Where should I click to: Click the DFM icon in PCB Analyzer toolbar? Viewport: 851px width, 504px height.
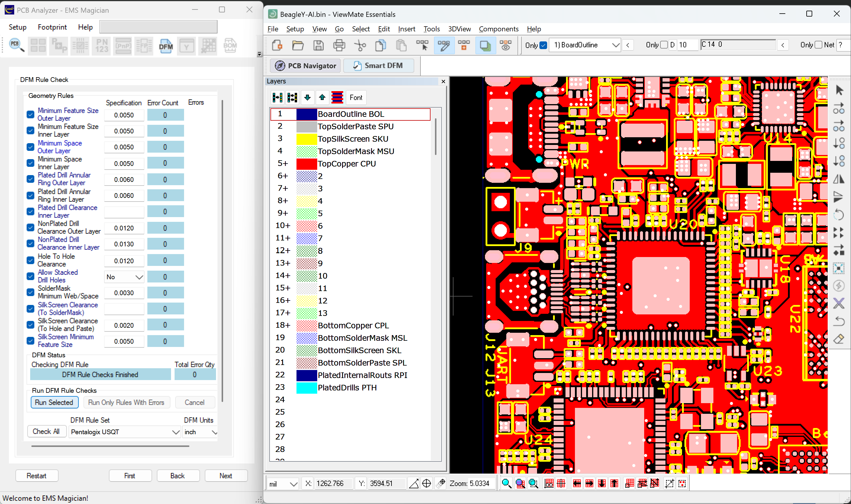[x=166, y=46]
